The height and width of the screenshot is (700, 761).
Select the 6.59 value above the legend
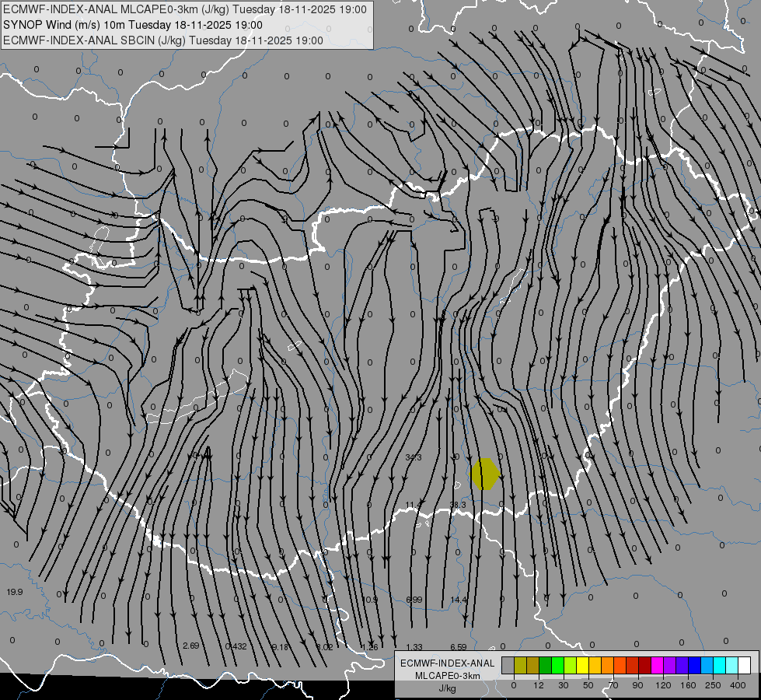459,647
